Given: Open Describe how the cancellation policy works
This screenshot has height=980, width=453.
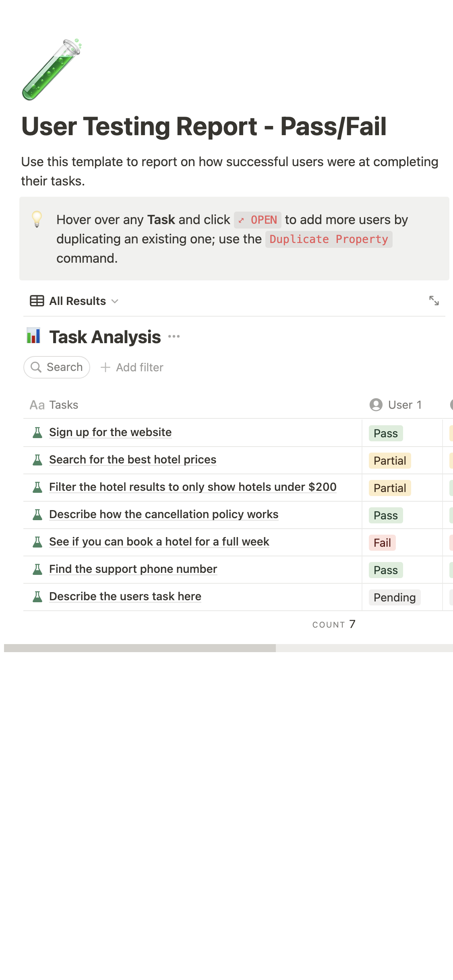Looking at the screenshot, I should (163, 514).
